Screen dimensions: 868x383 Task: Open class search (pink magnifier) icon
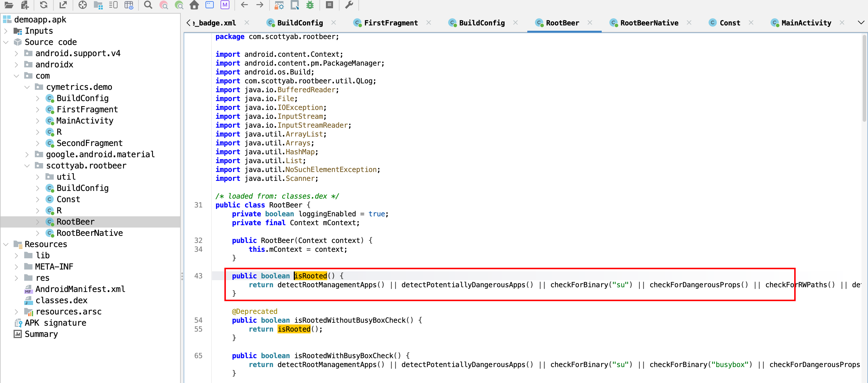tap(164, 5)
